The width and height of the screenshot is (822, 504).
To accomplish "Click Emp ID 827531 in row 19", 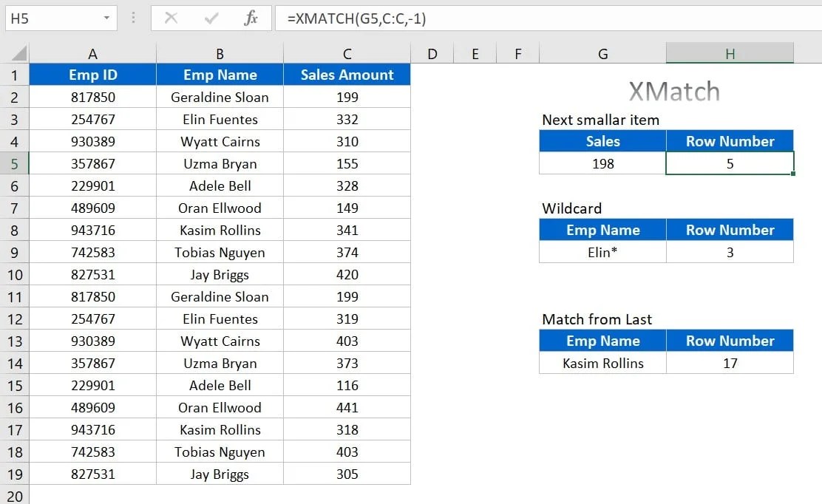I will [93, 474].
